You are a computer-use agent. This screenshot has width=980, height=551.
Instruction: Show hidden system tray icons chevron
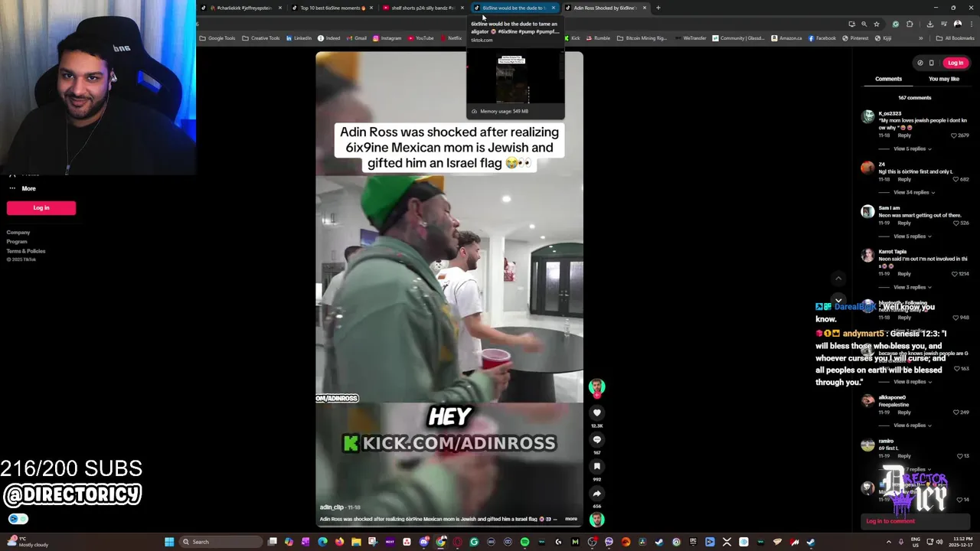(x=890, y=542)
